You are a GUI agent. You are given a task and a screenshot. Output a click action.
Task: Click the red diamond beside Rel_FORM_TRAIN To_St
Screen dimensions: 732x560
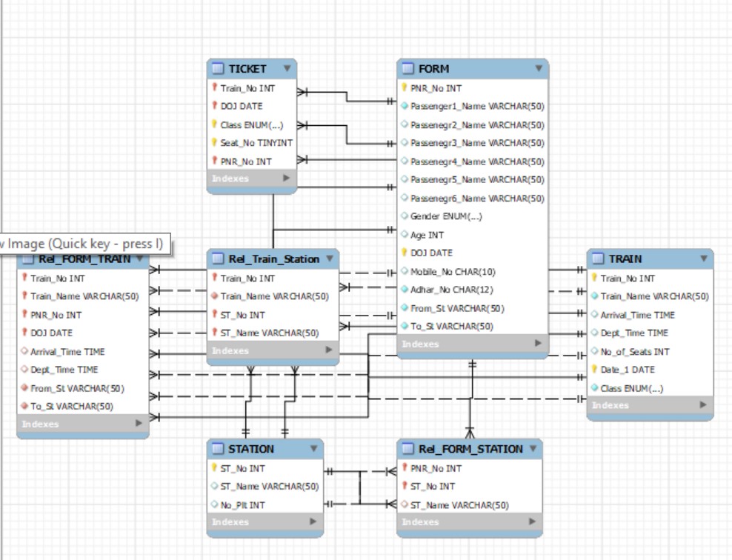pos(24,406)
